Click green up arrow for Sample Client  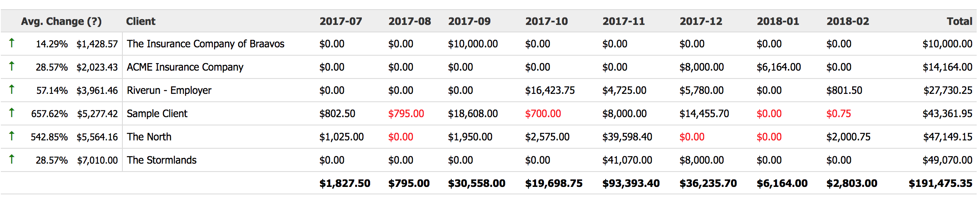click(12, 112)
